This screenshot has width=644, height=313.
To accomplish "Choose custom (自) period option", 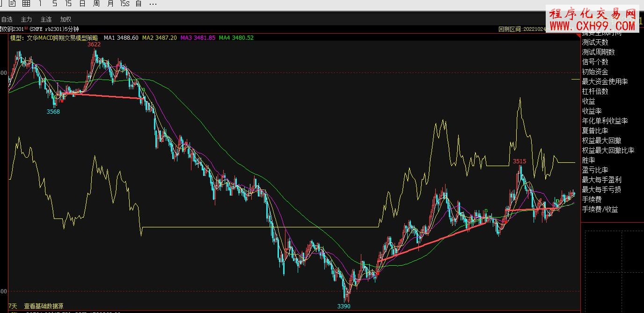I will [x=139, y=4].
